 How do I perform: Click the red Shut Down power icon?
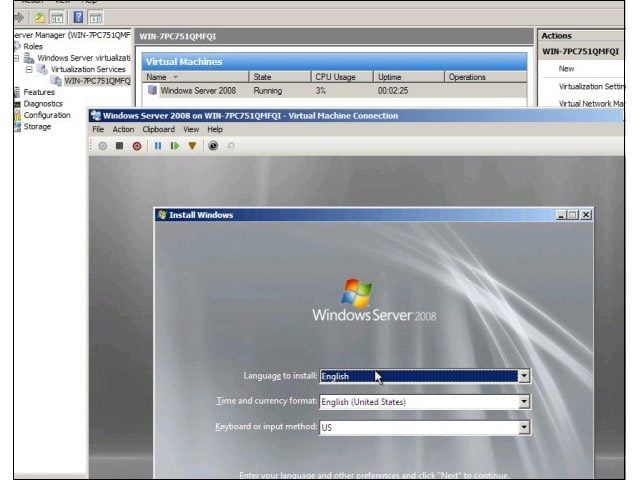[x=137, y=146]
